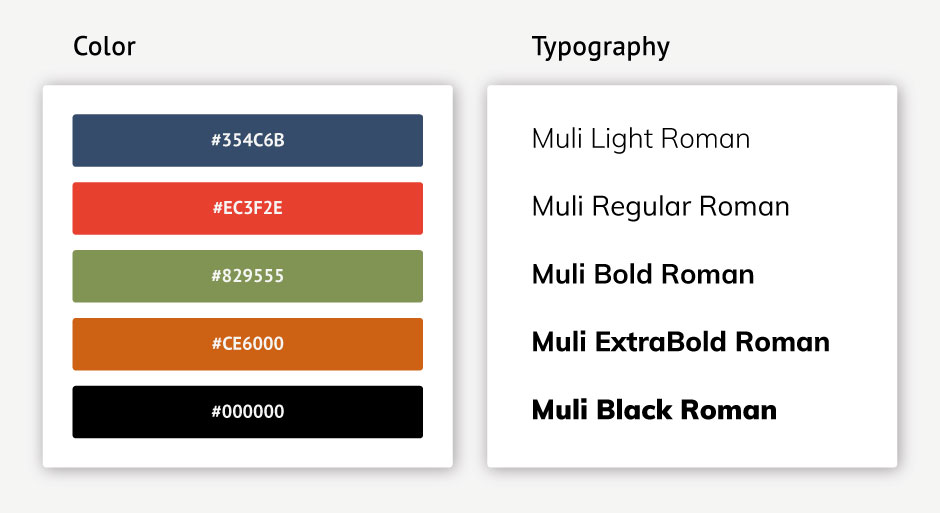The height and width of the screenshot is (513, 940).
Task: Select the Muli Light Roman sample
Action: click(x=641, y=139)
